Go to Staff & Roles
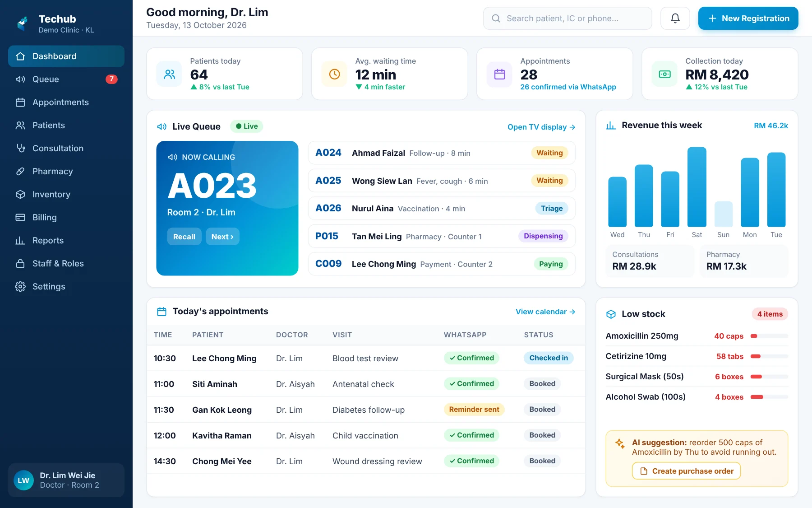This screenshot has width=812, height=508. [x=66, y=264]
